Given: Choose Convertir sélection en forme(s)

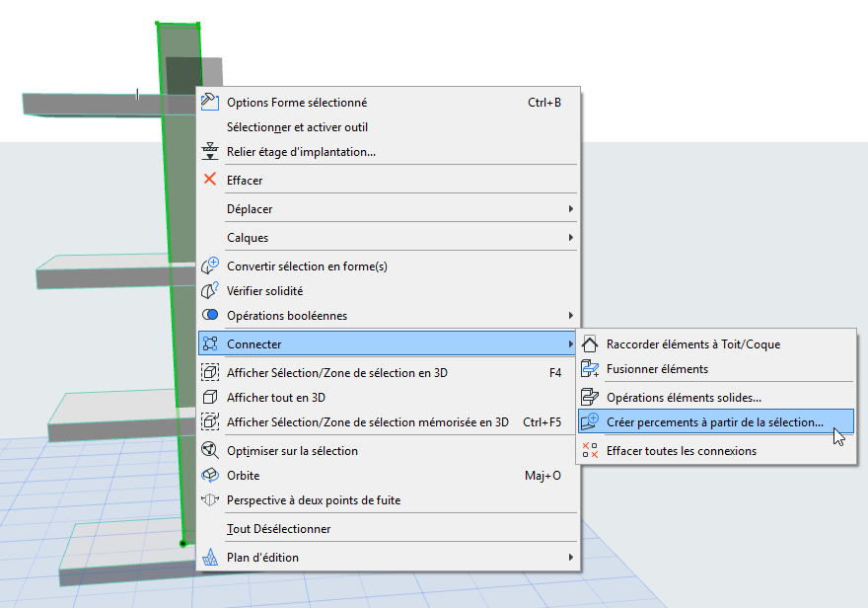Looking at the screenshot, I should pos(389,266).
